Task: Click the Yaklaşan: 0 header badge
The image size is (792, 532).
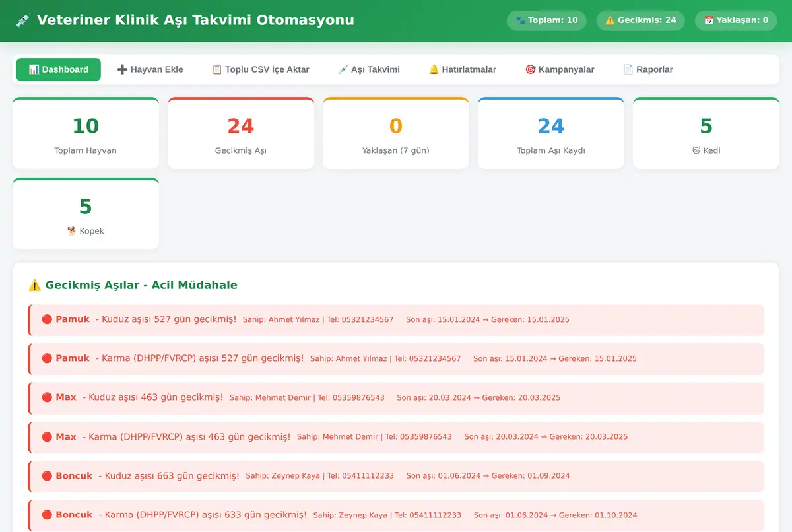Action: click(736, 20)
